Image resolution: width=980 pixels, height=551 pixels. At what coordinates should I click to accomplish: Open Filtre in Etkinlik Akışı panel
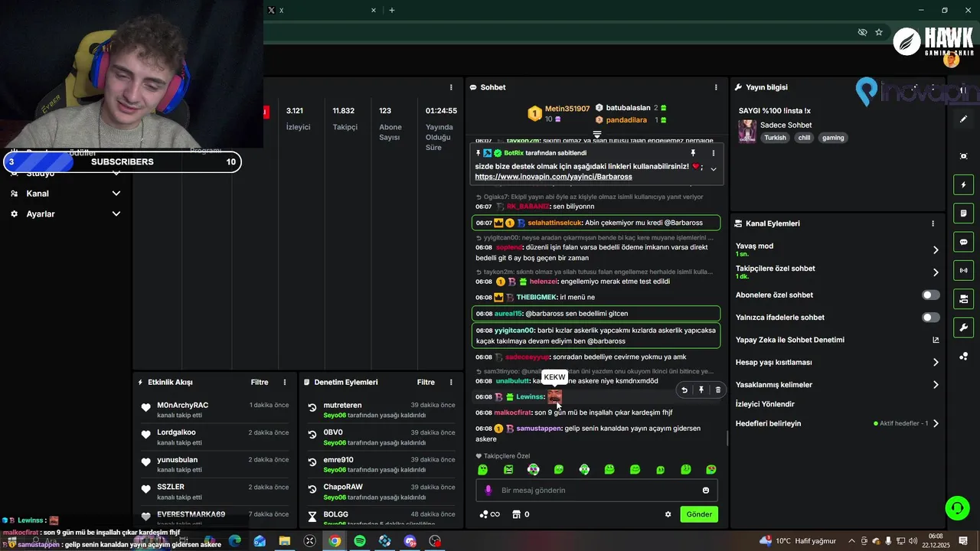click(x=260, y=382)
